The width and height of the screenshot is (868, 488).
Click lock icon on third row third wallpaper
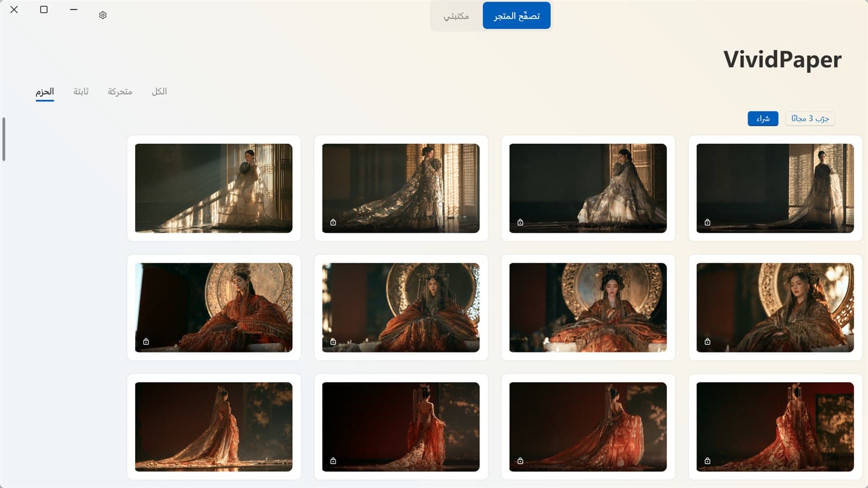click(x=520, y=461)
